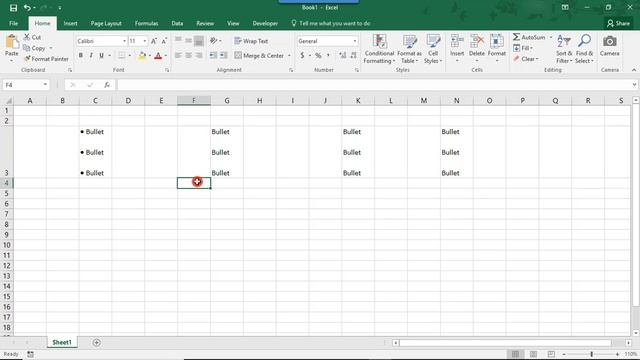640x360 pixels.
Task: Open Format as Table gallery
Action: [409, 49]
